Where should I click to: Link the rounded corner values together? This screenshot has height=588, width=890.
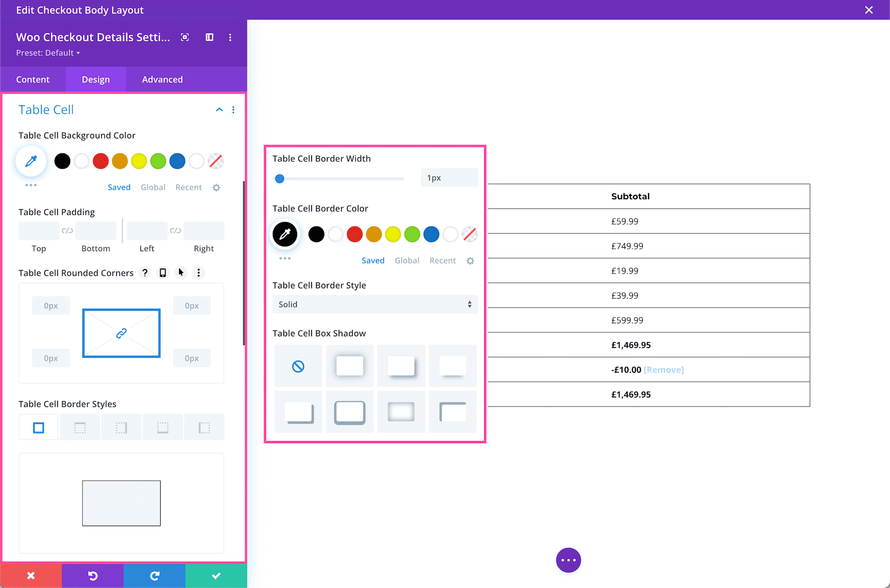pos(121,333)
